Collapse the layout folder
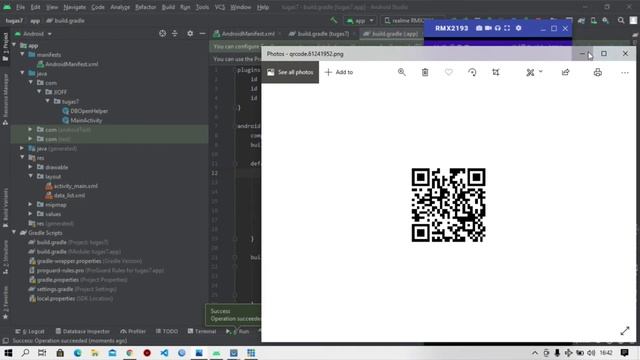Viewport: 640px width, 360px height. click(31, 176)
